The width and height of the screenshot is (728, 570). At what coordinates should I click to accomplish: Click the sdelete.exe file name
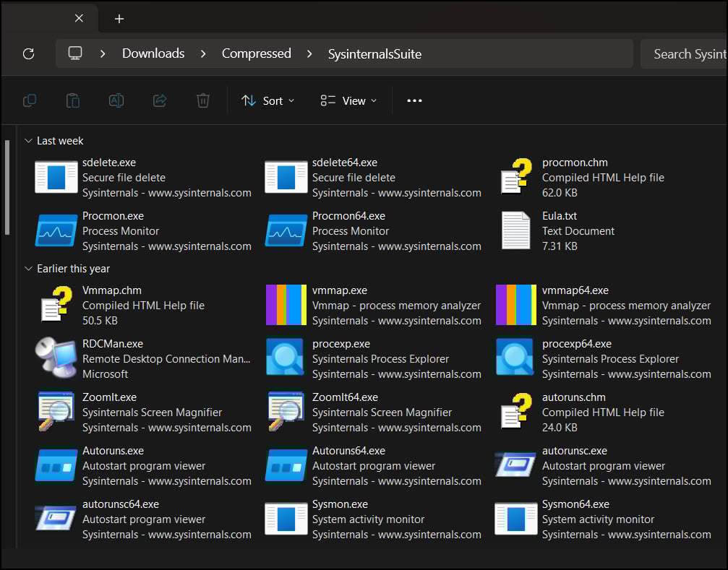pos(109,163)
